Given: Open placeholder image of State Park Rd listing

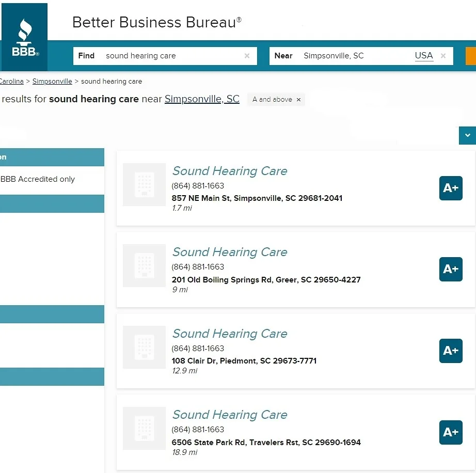Looking at the screenshot, I should (x=144, y=429).
